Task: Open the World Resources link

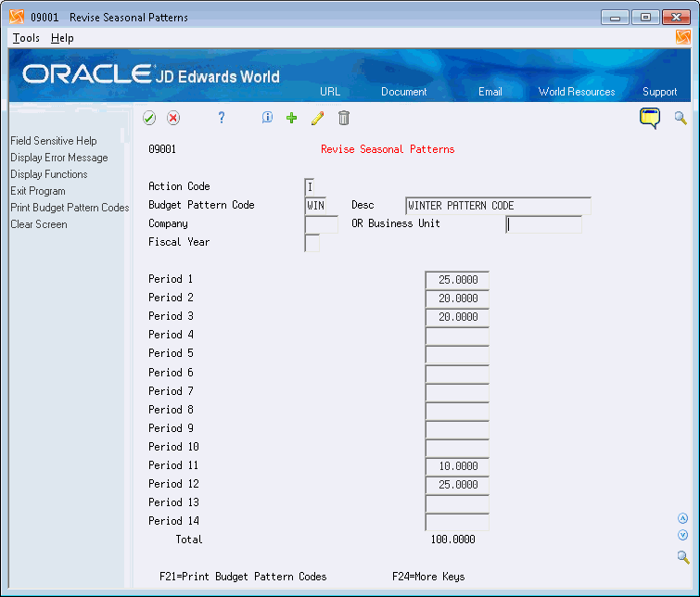Action: tap(577, 92)
